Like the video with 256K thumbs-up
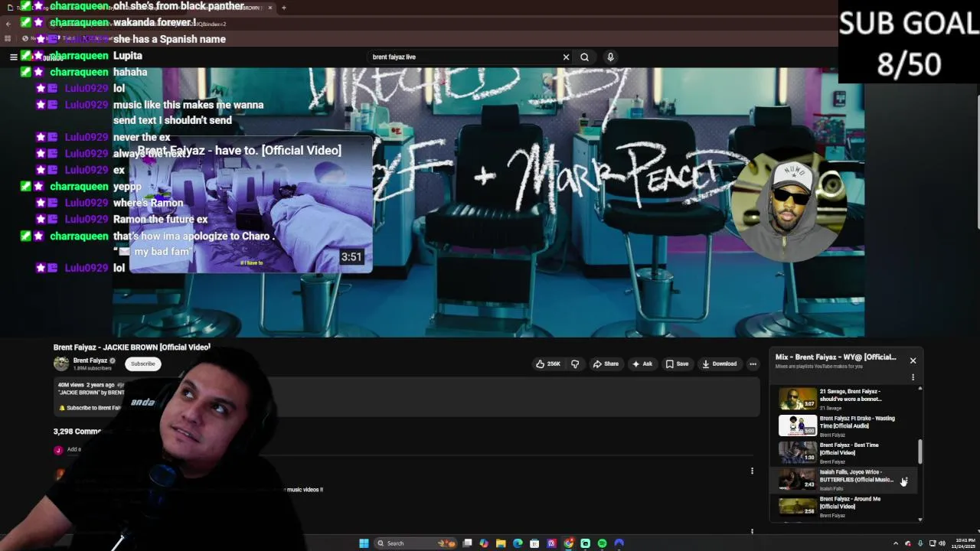The image size is (980, 551). click(x=548, y=364)
